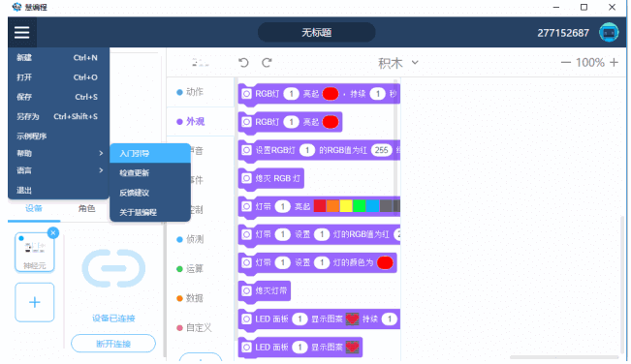
Task: Select 反馈建议 in help submenu
Action: (x=150, y=193)
